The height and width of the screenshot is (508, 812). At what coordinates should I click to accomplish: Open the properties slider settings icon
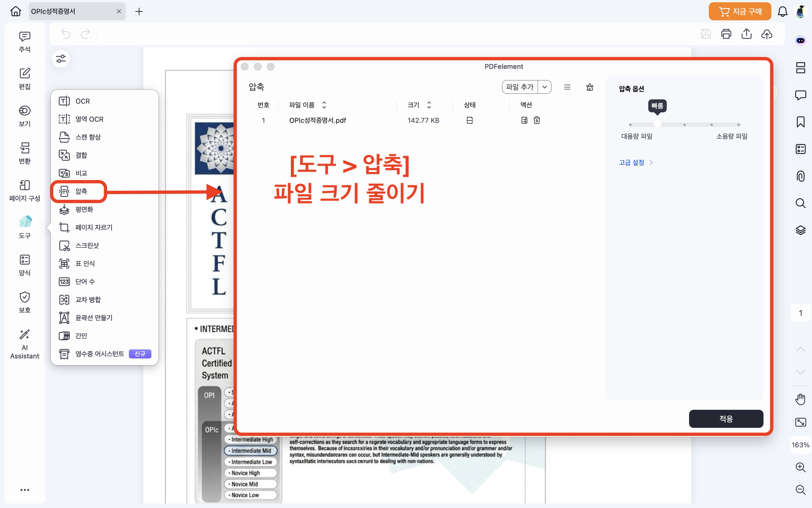coord(61,59)
